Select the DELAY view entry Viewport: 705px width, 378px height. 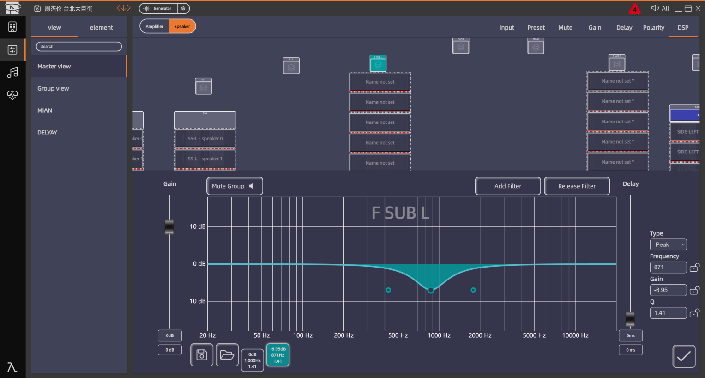[x=79, y=133]
